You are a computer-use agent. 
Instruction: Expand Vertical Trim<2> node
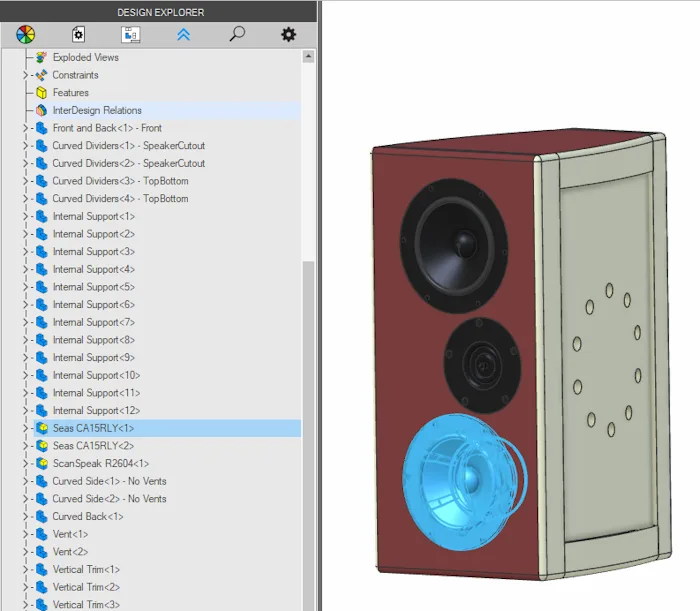point(25,587)
